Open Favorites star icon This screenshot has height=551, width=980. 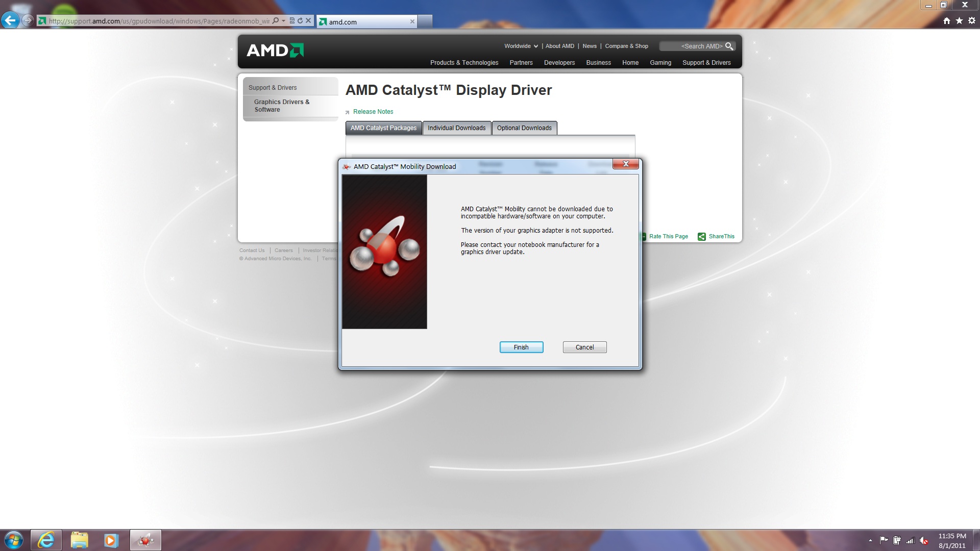(x=959, y=20)
